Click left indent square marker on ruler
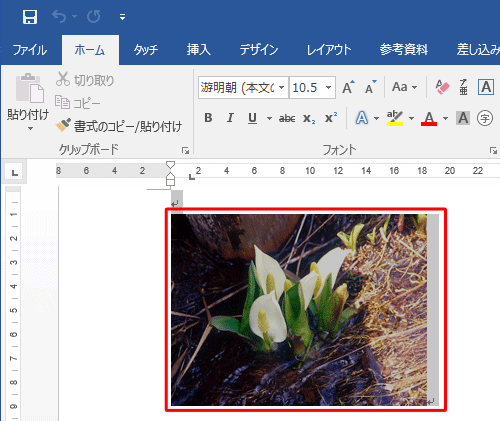 point(170,182)
